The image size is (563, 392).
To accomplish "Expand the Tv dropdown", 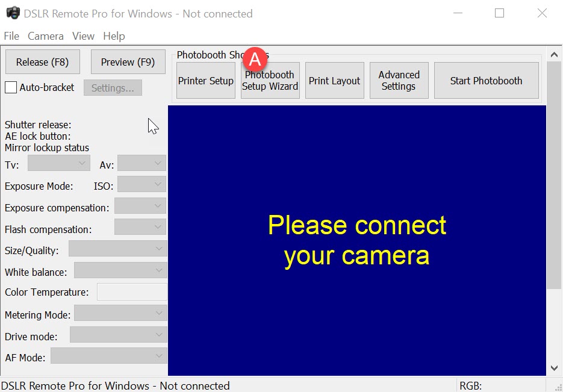I will (x=59, y=163).
